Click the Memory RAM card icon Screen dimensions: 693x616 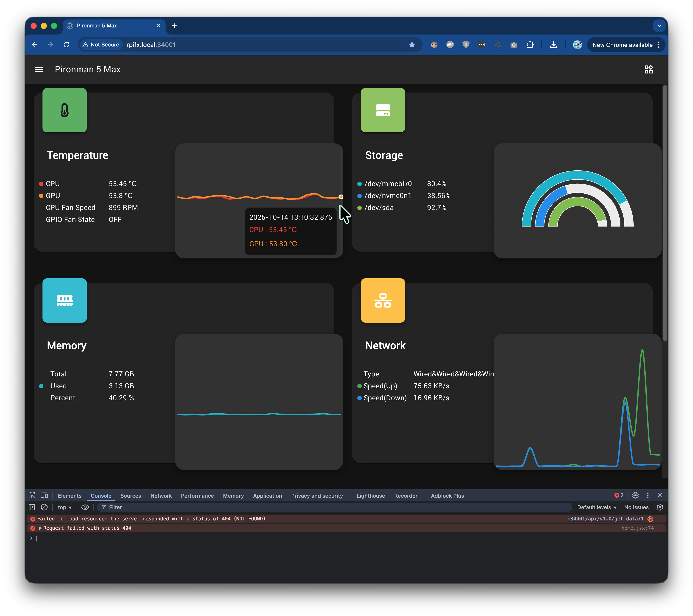[x=64, y=300]
